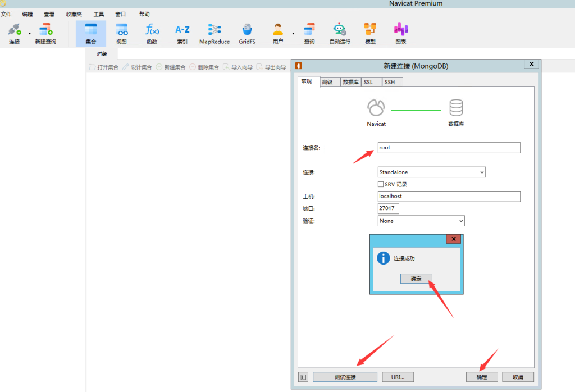Open the MapReduce toolbar icon

[x=215, y=33]
